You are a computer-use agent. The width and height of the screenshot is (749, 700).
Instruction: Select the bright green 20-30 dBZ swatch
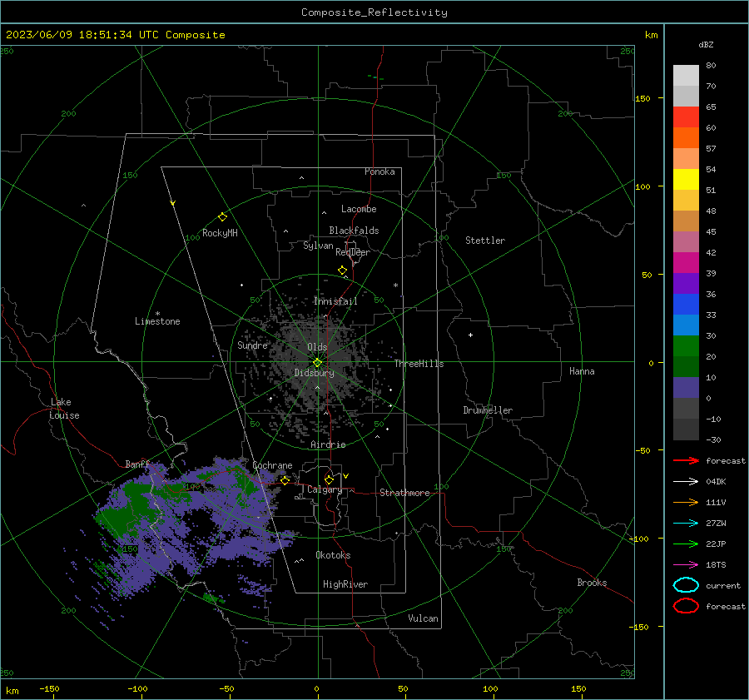[x=686, y=345]
